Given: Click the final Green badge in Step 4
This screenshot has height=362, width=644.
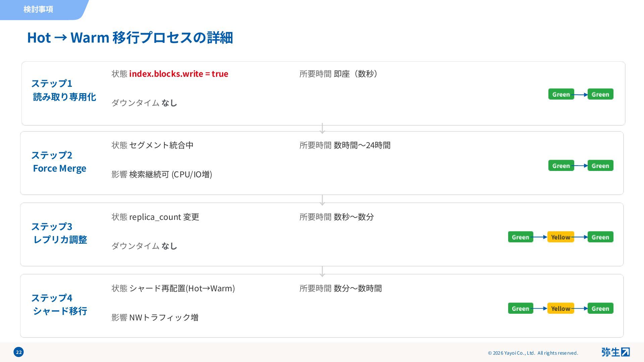Looking at the screenshot, I should click(600, 308).
